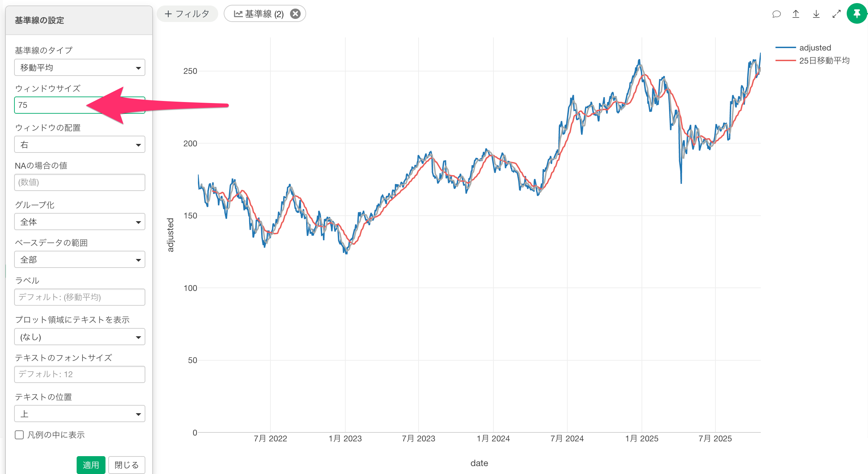Remove the 基準線 (2) chip with X

[x=295, y=14]
